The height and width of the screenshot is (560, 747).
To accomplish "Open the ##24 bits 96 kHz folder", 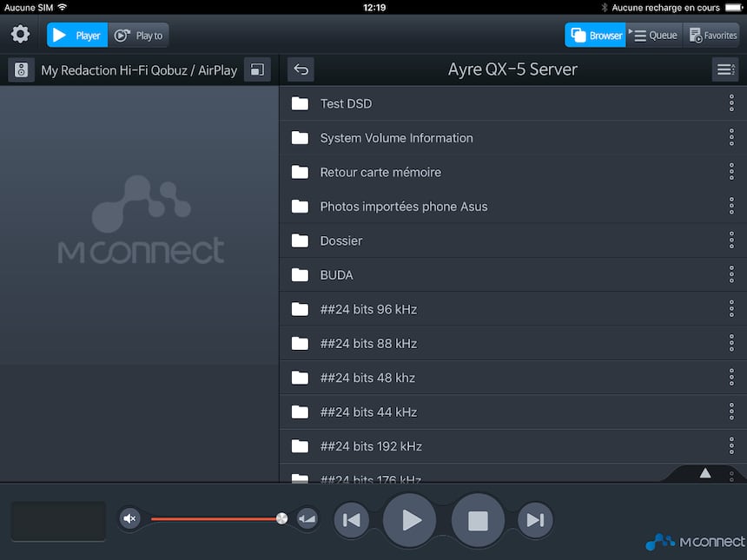I will click(x=512, y=309).
